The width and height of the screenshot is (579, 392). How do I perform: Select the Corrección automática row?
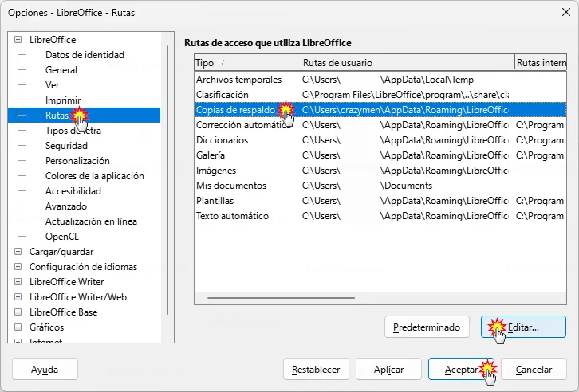click(x=380, y=125)
